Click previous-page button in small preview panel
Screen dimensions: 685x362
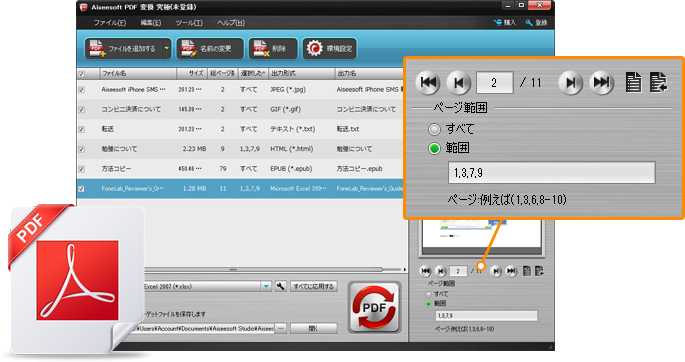[x=441, y=271]
